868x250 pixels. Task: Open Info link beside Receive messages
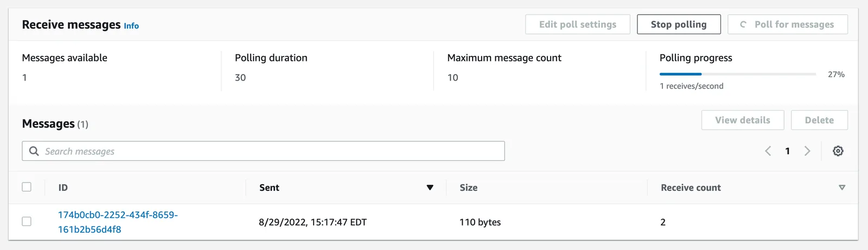(131, 26)
